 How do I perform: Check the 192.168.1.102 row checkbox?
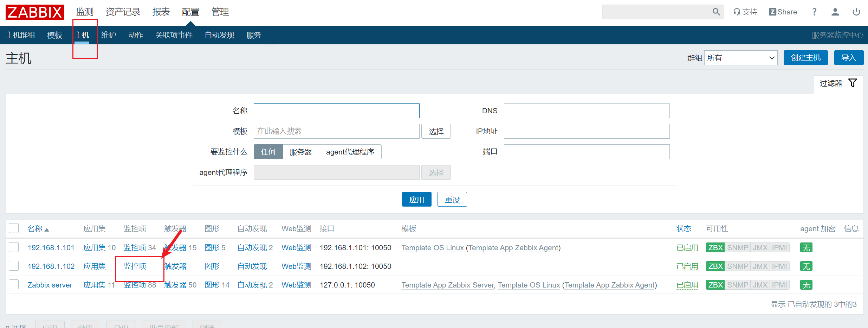pyautogui.click(x=14, y=266)
